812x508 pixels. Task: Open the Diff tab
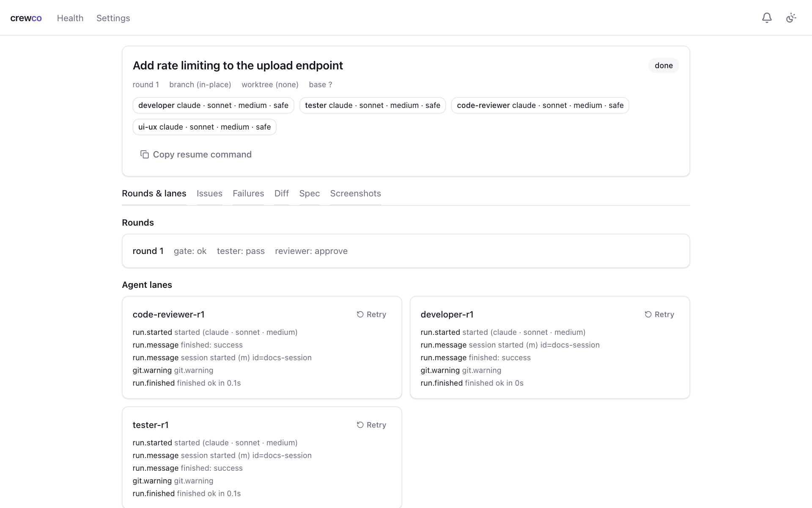tap(282, 193)
